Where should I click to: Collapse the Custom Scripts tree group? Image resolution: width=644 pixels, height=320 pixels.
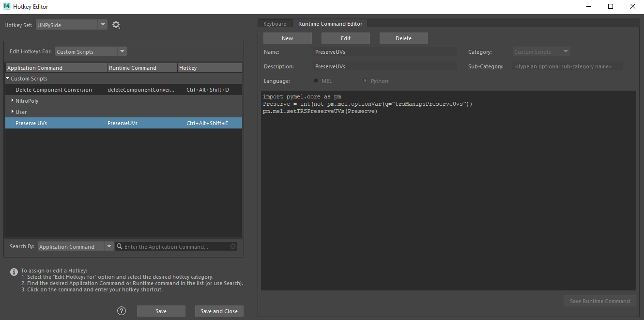pyautogui.click(x=8, y=79)
